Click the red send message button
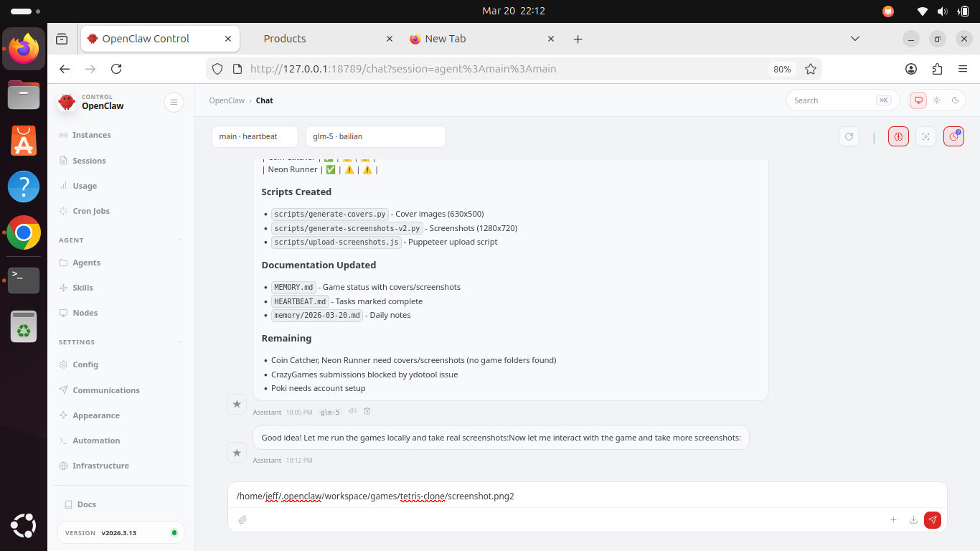This screenshot has height=551, width=980. 932,519
